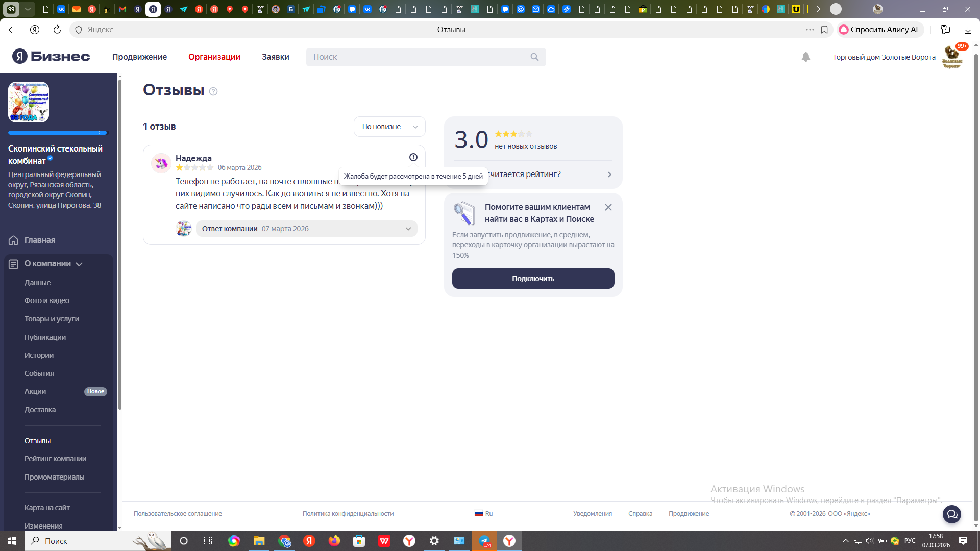
Task: Click the notifications bell icon
Action: 805,57
